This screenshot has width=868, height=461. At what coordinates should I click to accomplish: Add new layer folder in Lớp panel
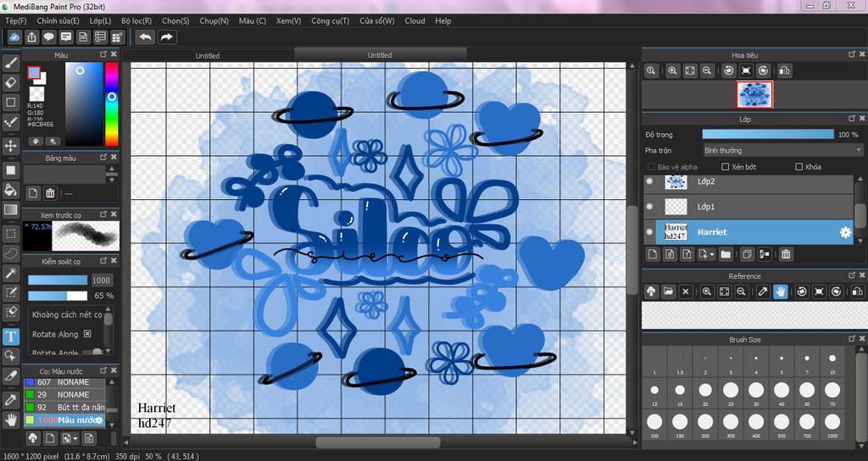[726, 254]
